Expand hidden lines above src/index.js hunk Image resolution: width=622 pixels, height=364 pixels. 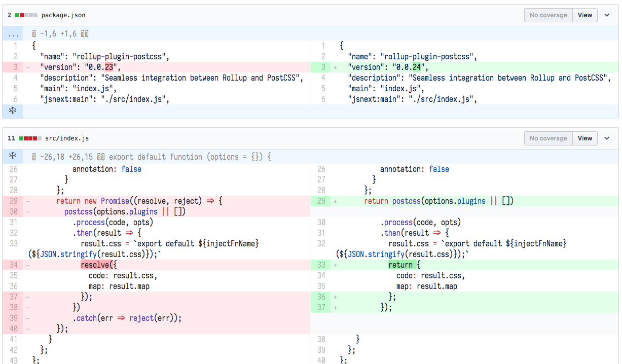pyautogui.click(x=13, y=157)
